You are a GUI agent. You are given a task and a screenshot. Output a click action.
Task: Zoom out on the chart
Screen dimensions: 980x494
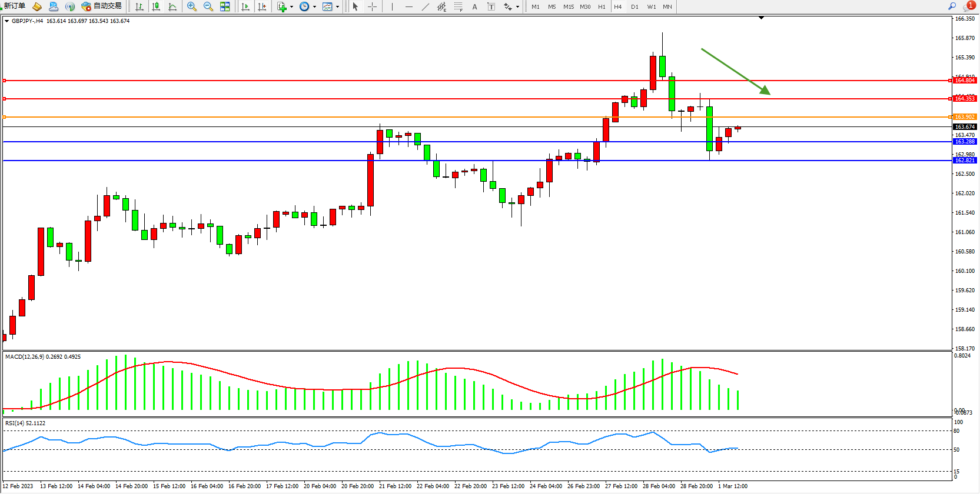coord(208,6)
